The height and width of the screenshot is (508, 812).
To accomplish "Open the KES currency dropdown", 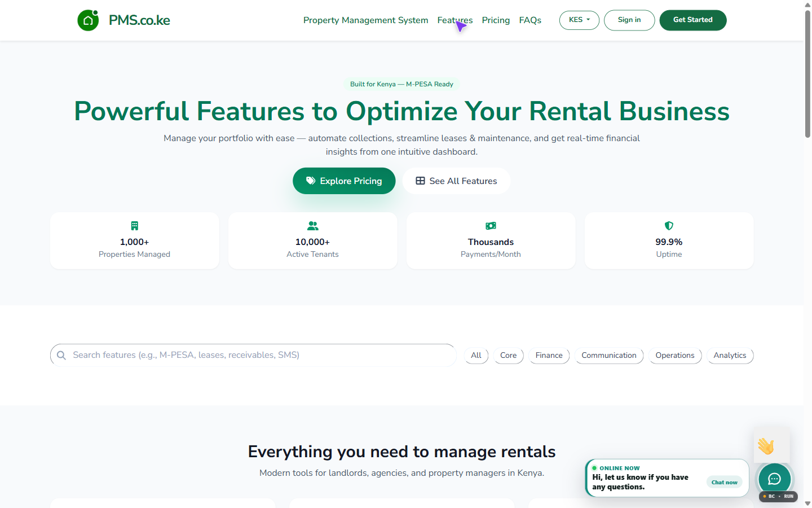I will point(579,20).
